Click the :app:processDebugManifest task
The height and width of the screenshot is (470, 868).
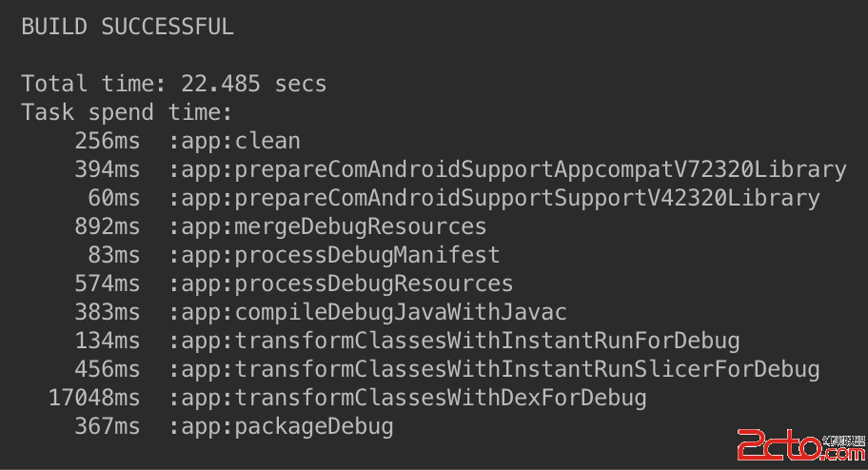tap(334, 255)
